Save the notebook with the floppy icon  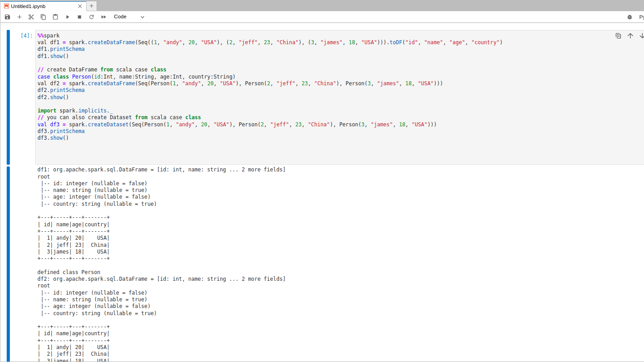(x=7, y=17)
